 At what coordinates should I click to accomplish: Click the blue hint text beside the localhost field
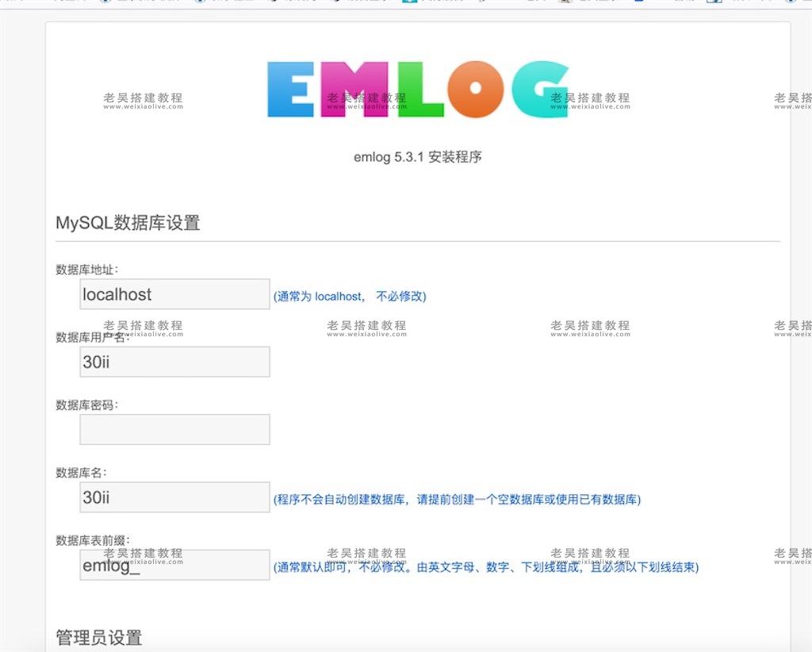point(349,296)
